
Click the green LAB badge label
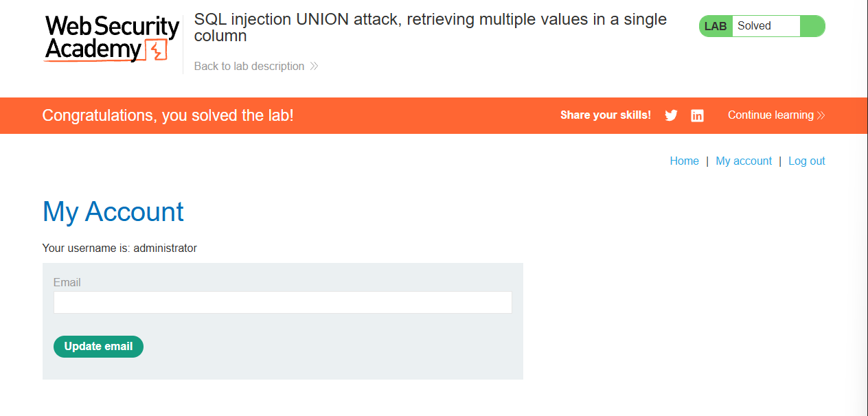click(716, 26)
